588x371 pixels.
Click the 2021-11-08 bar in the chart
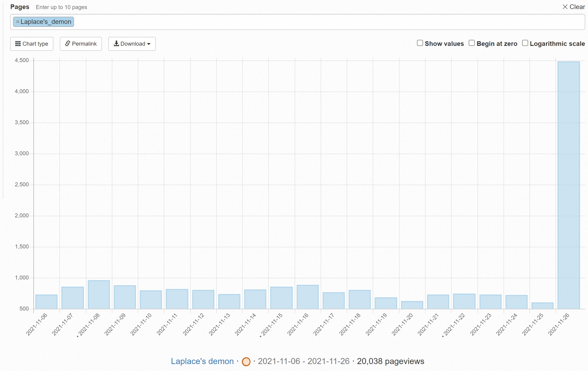(99, 295)
